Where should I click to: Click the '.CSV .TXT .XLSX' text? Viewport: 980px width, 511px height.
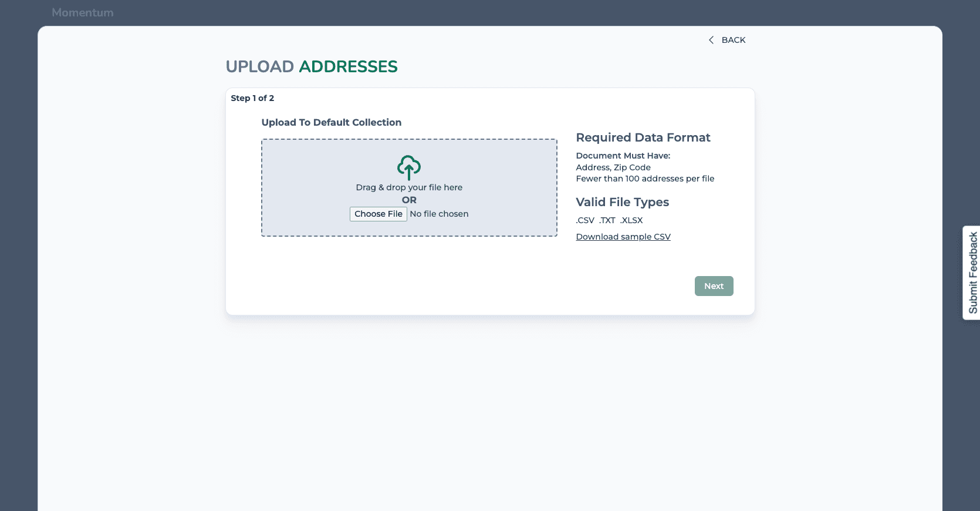pos(609,220)
